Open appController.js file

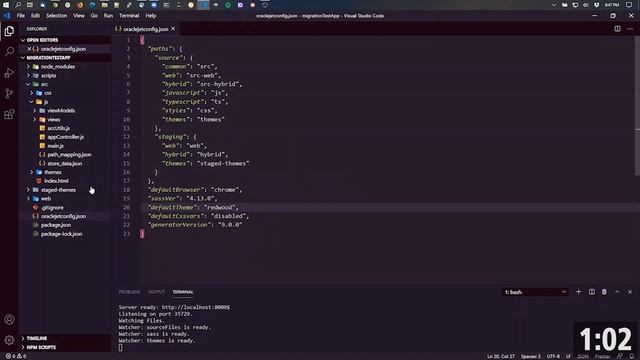[66, 137]
